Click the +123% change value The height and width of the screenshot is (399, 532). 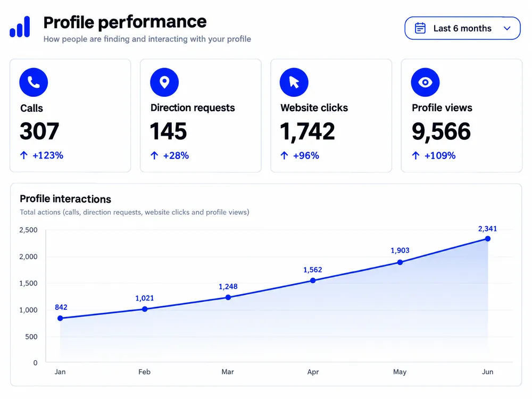point(48,155)
